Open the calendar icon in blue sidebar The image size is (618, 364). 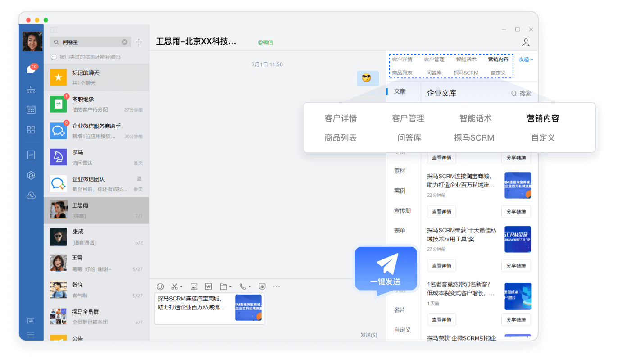point(31,109)
